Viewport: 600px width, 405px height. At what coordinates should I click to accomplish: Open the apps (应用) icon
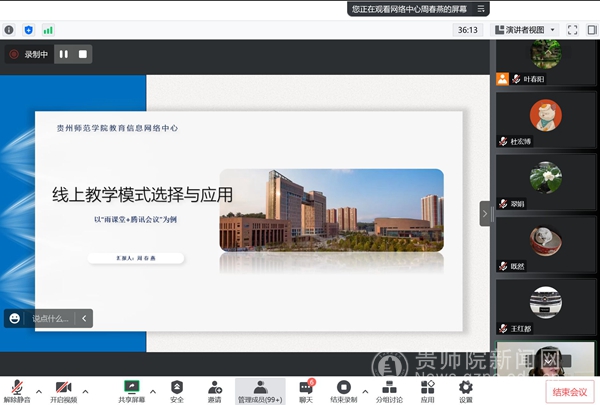[427, 389]
